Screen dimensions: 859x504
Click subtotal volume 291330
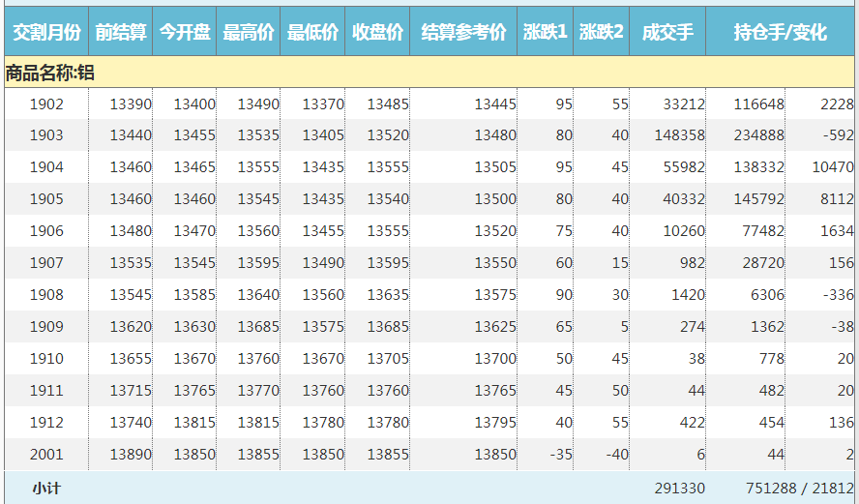pos(679,489)
